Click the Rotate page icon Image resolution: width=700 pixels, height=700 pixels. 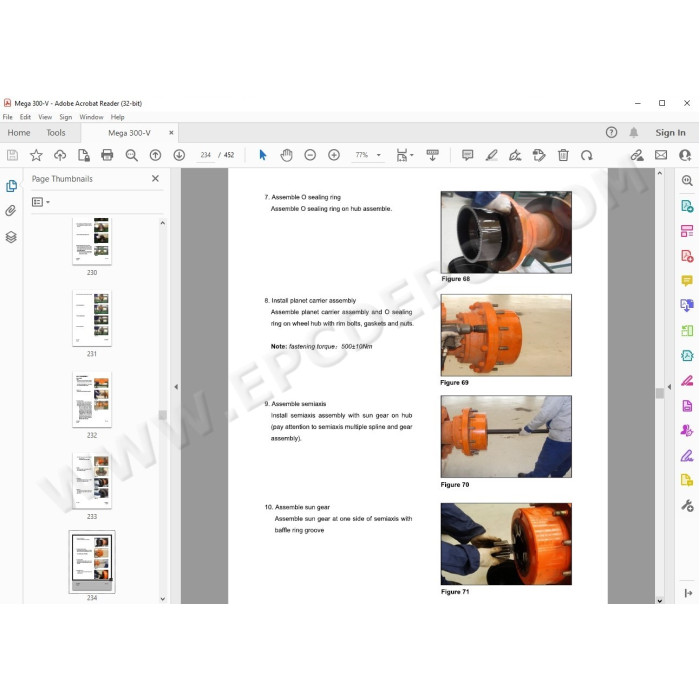(x=587, y=155)
